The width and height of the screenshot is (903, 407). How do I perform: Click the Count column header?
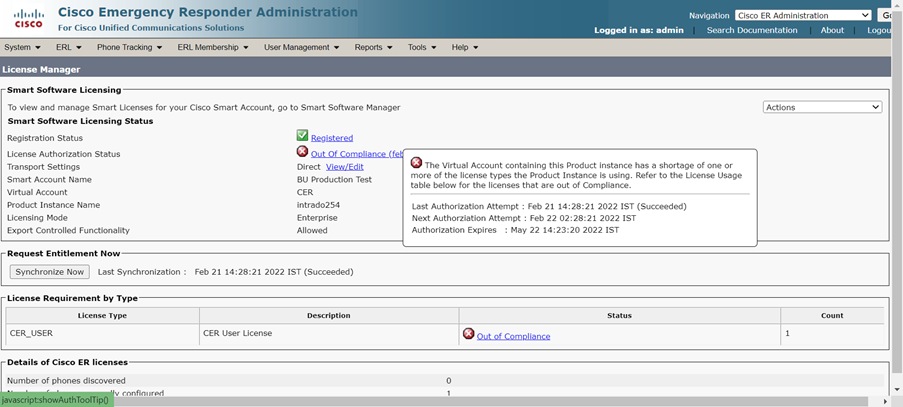click(832, 315)
